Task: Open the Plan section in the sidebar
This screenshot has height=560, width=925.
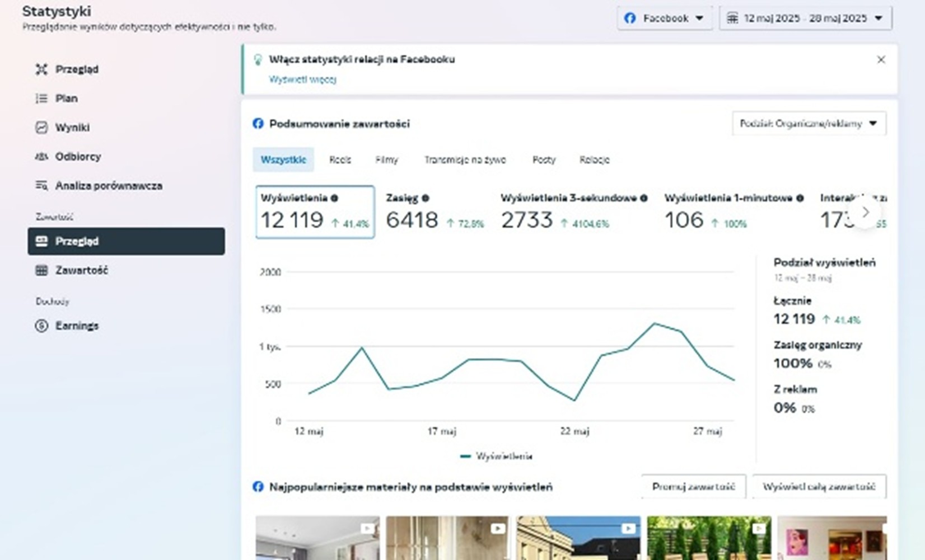Action: 66,98
